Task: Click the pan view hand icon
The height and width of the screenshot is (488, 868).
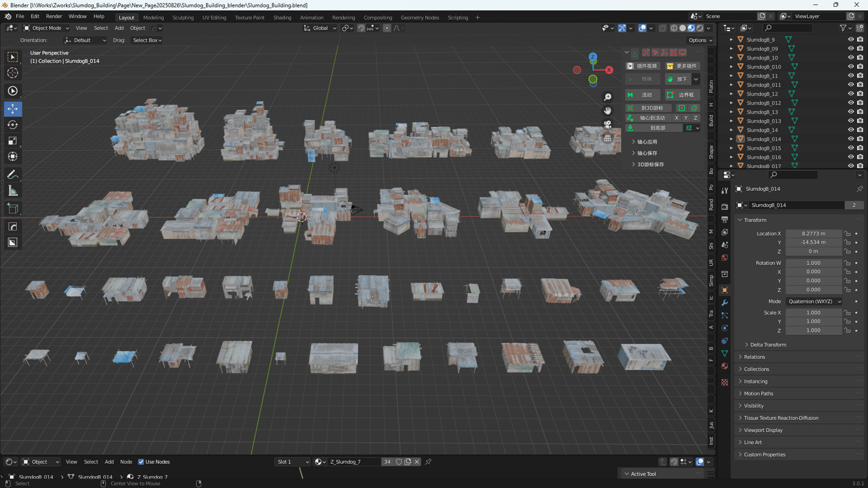Action: pyautogui.click(x=608, y=110)
